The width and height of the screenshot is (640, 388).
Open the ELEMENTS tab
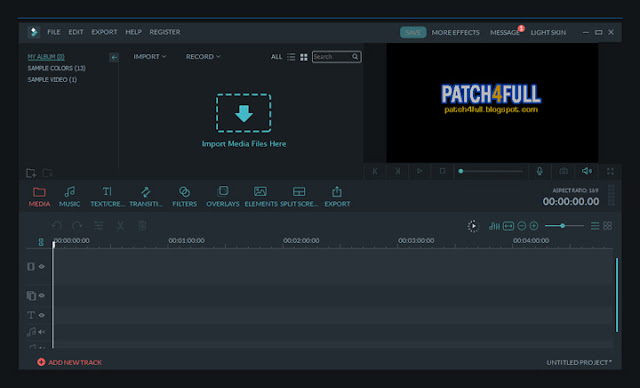(261, 197)
